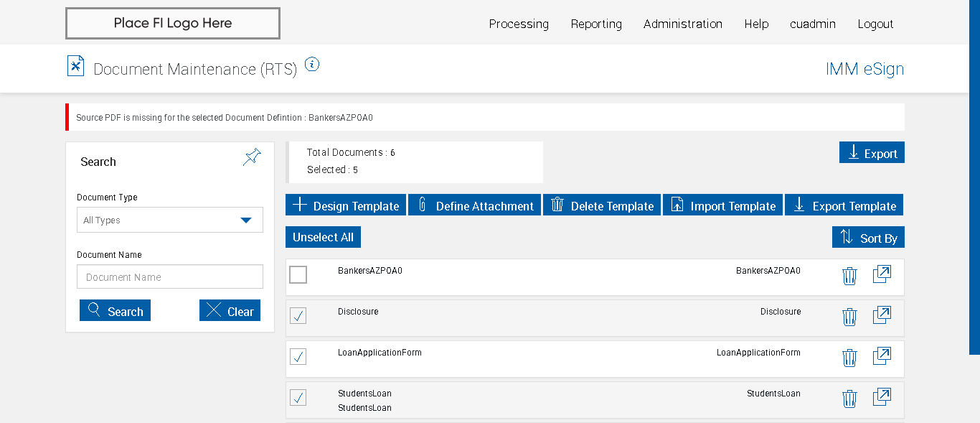The height and width of the screenshot is (423, 980).
Task: Click the info icon beside Document Maintenance title
Action: pos(311,65)
